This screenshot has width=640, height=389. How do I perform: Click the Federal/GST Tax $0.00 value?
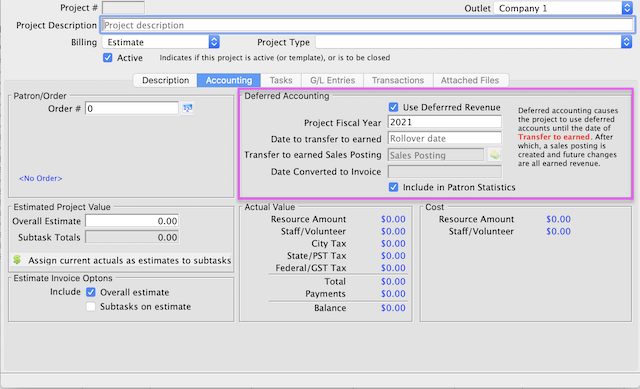[x=393, y=268]
